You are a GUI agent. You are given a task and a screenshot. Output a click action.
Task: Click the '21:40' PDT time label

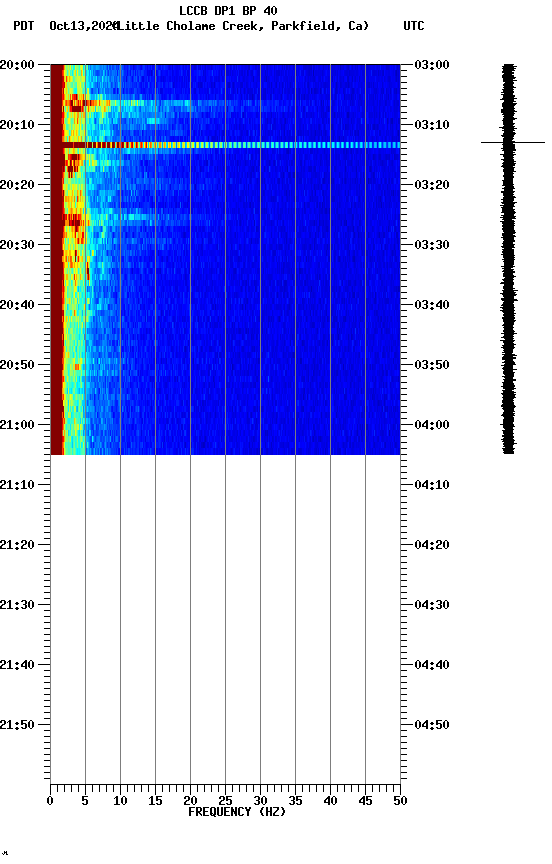coord(17,665)
